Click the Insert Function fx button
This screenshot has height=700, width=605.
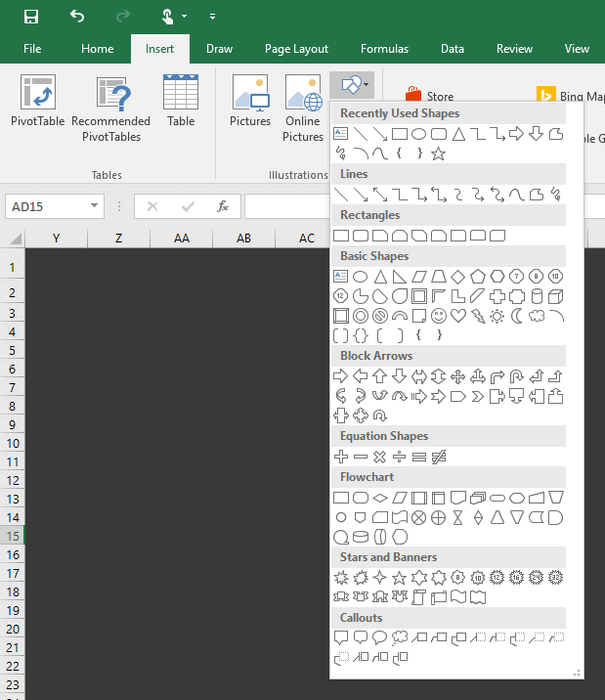pyautogui.click(x=223, y=206)
